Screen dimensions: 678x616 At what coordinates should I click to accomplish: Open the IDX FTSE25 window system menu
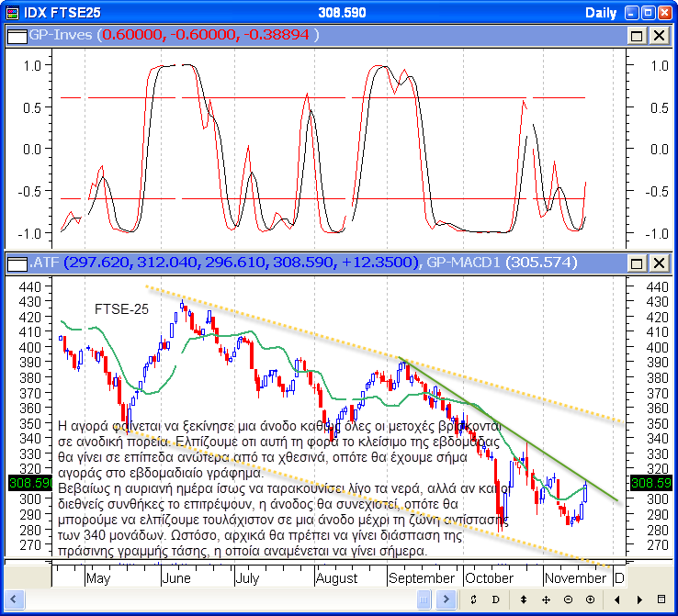click(x=12, y=12)
